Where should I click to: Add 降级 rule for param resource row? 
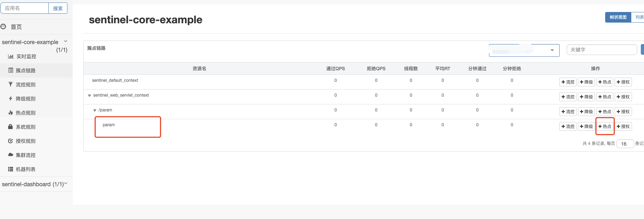pyautogui.click(x=586, y=127)
